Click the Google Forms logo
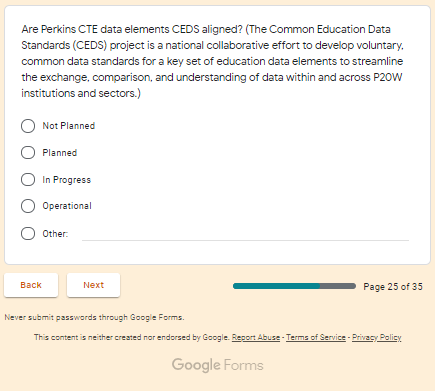The image size is (435, 391). (x=218, y=365)
